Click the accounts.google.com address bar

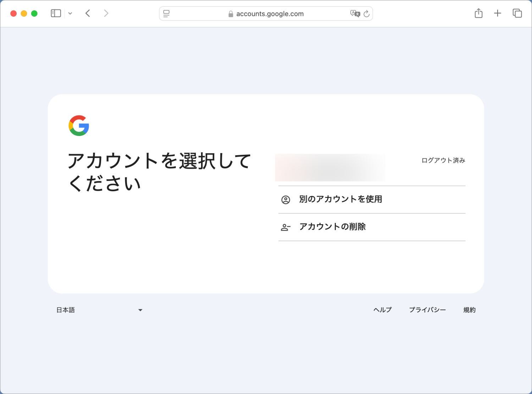point(266,14)
